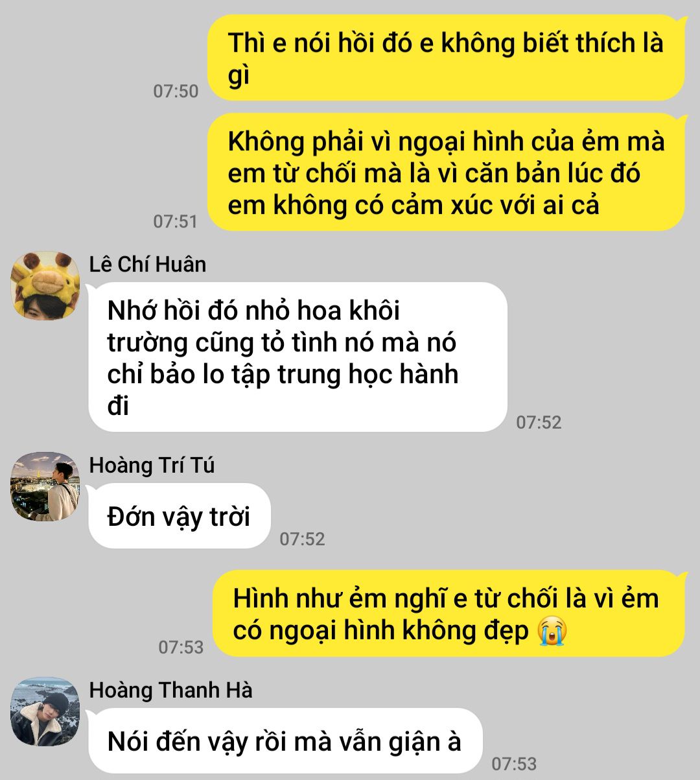
Task: Tap the 07:52 timestamp beside 'Đớn vậy trời'
Action: coord(302,539)
